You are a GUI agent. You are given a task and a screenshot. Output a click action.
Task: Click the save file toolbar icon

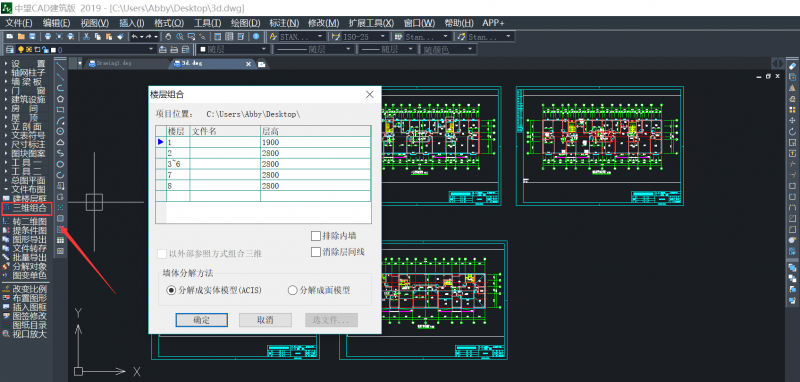click(32, 37)
